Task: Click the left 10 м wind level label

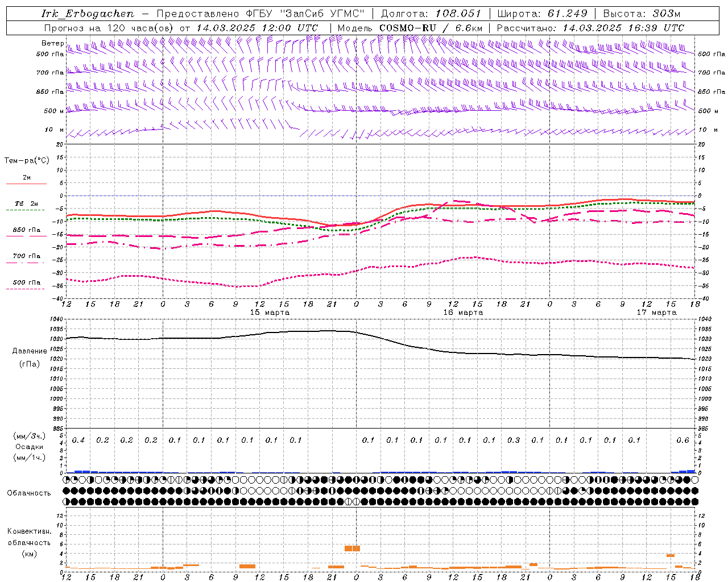Action: pos(55,130)
